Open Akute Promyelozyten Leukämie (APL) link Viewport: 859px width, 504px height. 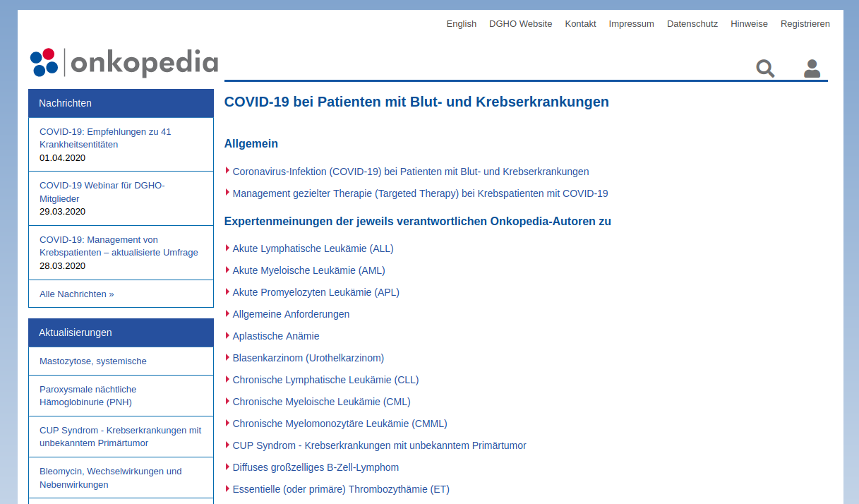[316, 292]
